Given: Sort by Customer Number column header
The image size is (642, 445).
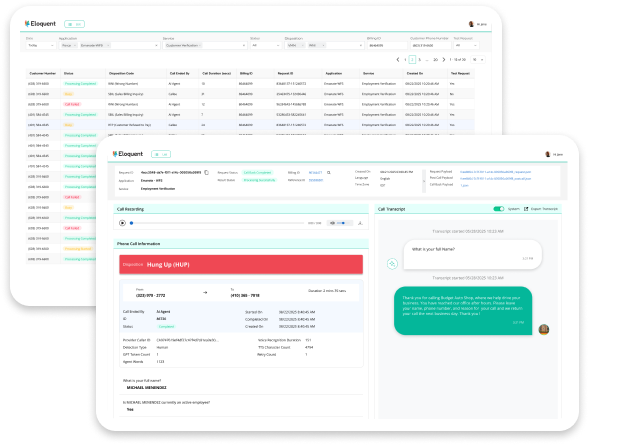Looking at the screenshot, I should pos(43,73).
